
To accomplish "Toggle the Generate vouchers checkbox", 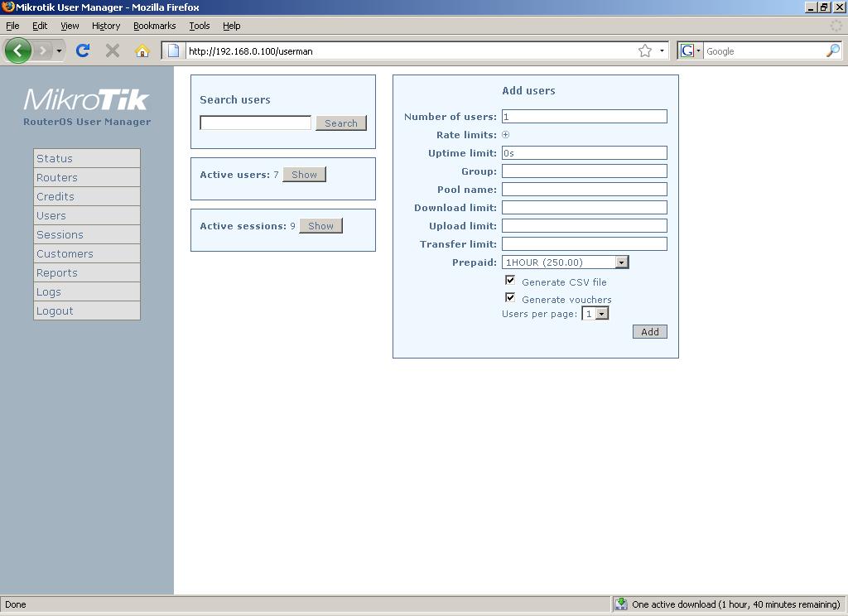I will tap(510, 297).
